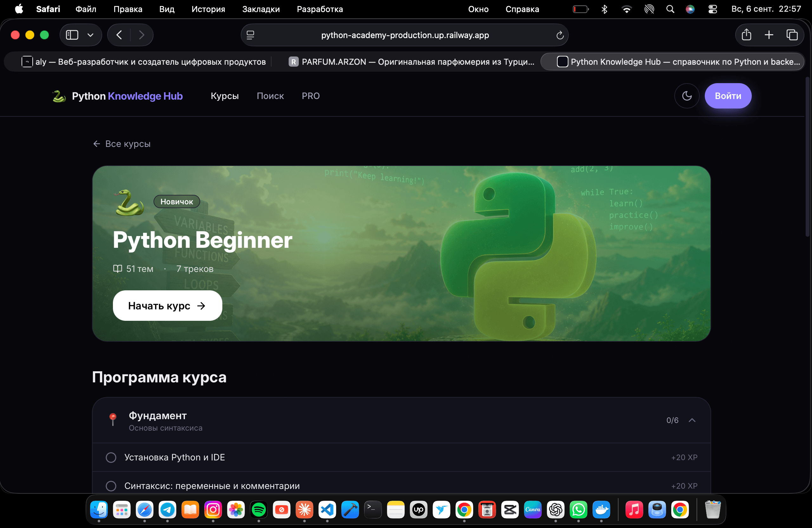Open Control Center in menu bar
Viewport: 812px width, 528px height.
[712, 9]
